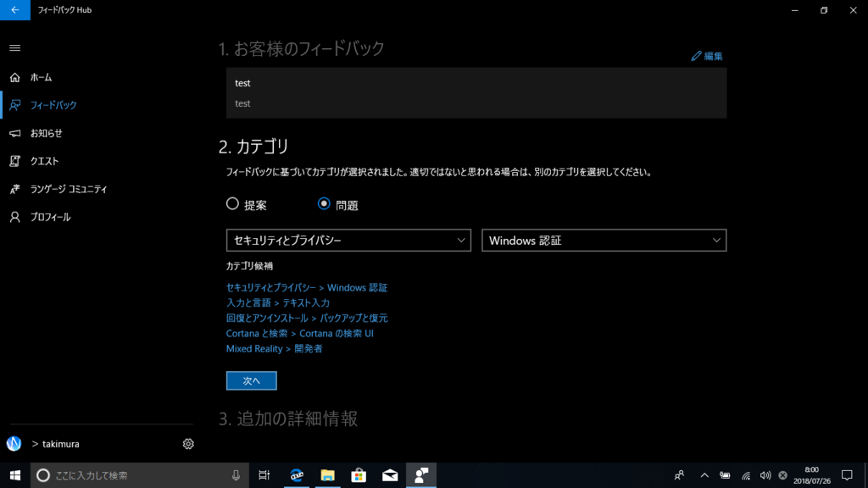Image resolution: width=868 pixels, height=488 pixels.
Task: Open the フィードバック sidebar section
Action: (x=53, y=105)
